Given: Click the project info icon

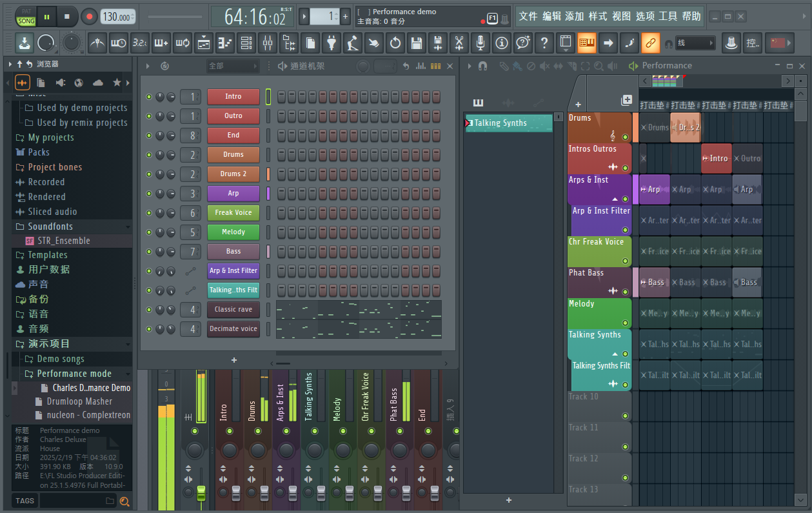Looking at the screenshot, I should pos(501,43).
